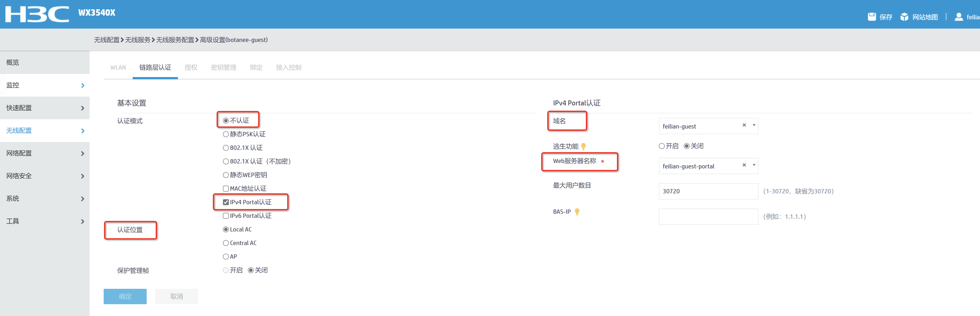The image size is (980, 316).
Task: Go to 无线服务 breadcrumb
Action: tap(138, 40)
